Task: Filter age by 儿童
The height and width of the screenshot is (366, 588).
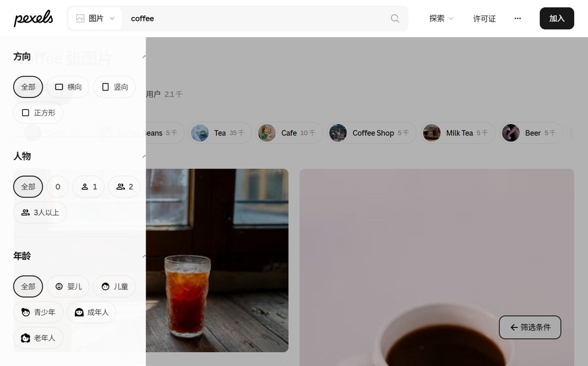Action: [114, 286]
